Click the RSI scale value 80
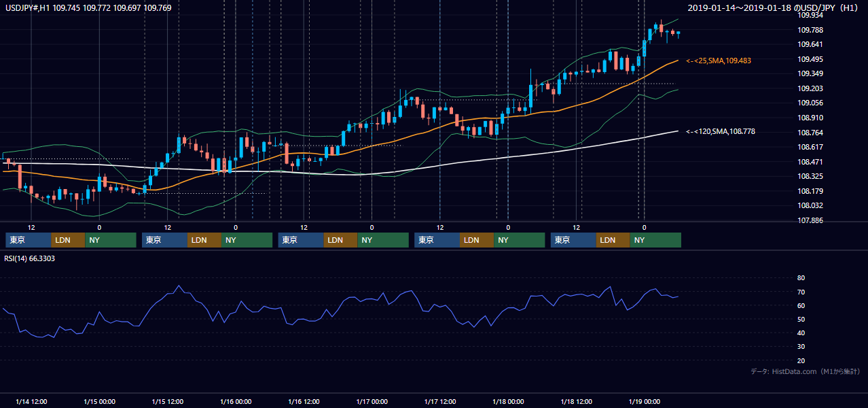The image size is (868, 408). (x=801, y=278)
